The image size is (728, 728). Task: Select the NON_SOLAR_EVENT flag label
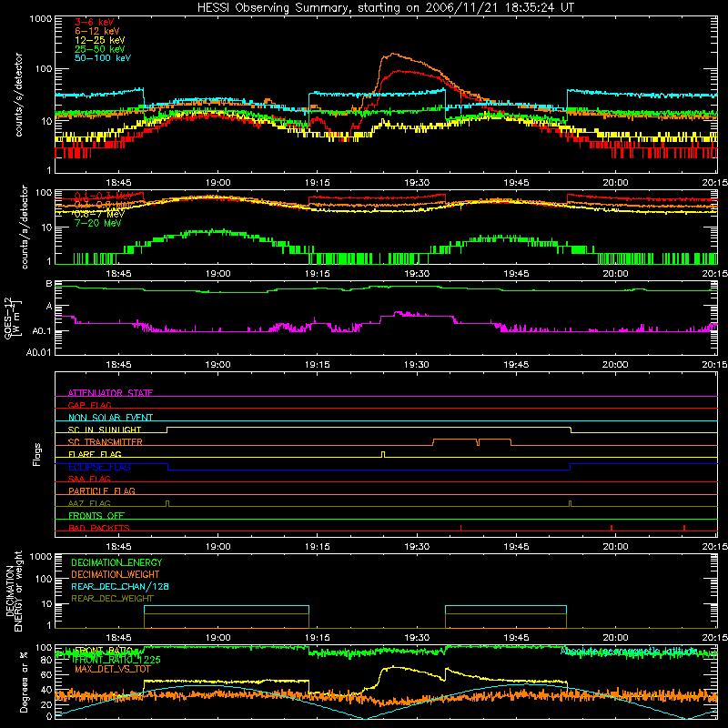click(110, 418)
